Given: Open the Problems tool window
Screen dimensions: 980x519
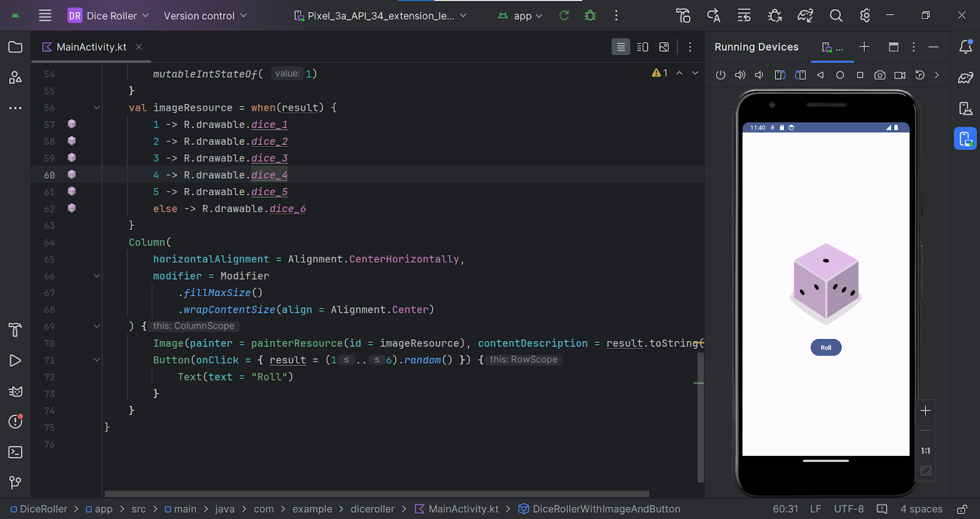Looking at the screenshot, I should [15, 421].
